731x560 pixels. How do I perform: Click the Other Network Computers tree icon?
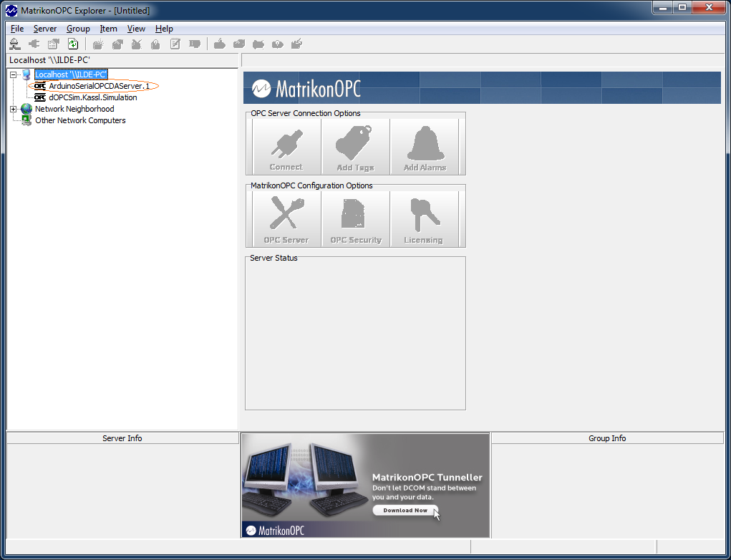tap(26, 120)
